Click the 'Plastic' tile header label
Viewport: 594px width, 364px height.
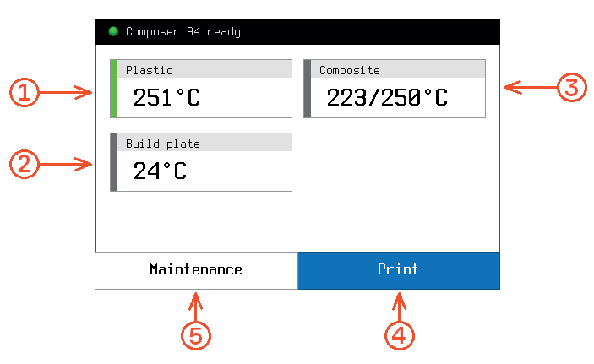tap(150, 70)
